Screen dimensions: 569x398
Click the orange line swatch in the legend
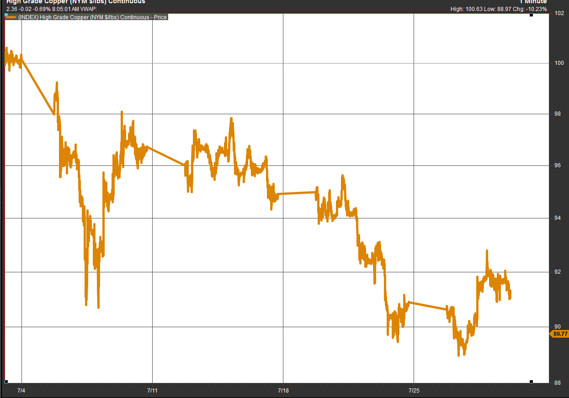11,17
